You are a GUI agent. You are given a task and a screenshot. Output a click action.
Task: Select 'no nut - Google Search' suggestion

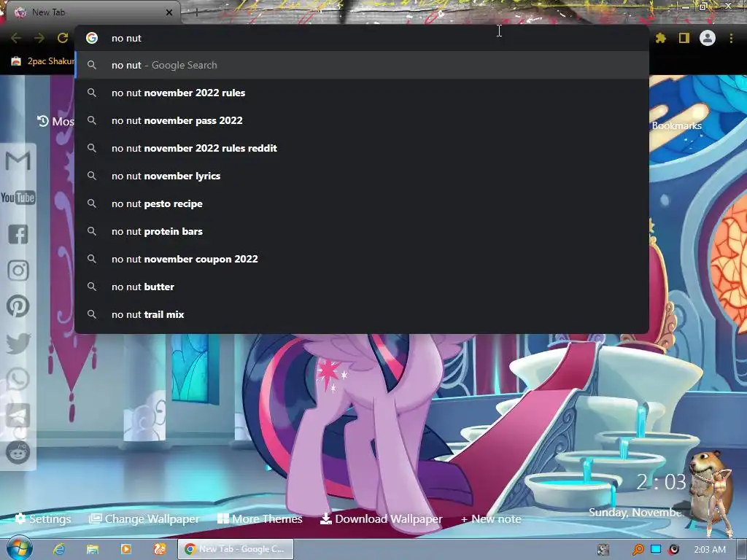(362, 65)
